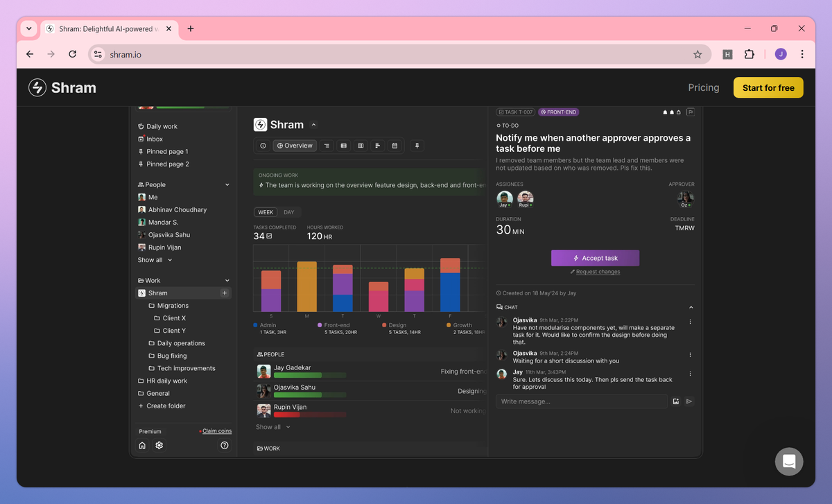The height and width of the screenshot is (504, 832).
Task: Send the chat message with arrow icon
Action: pos(689,401)
